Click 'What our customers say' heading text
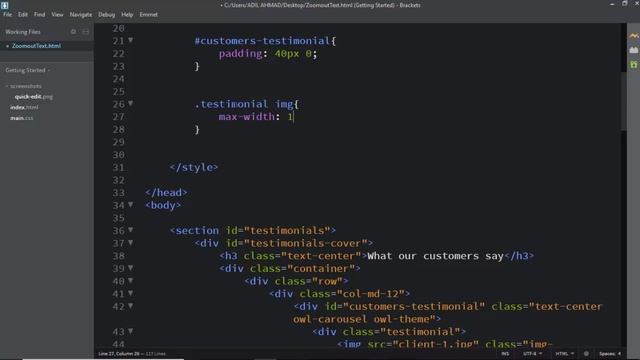 436,256
